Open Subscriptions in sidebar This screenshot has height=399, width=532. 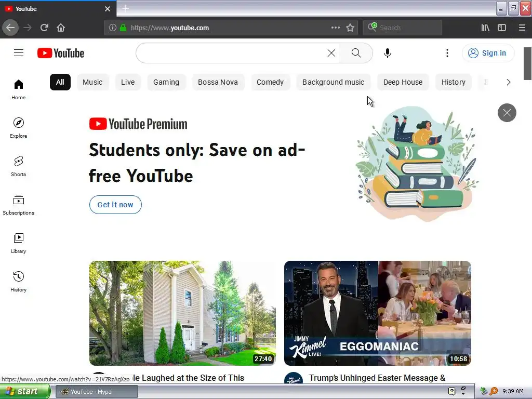click(x=19, y=205)
